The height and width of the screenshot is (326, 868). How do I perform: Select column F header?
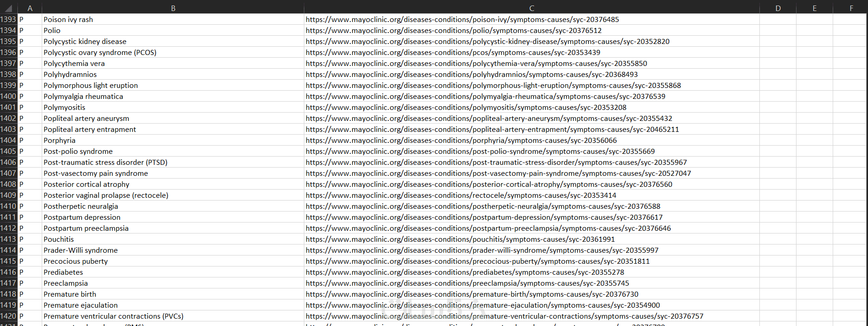(x=851, y=8)
